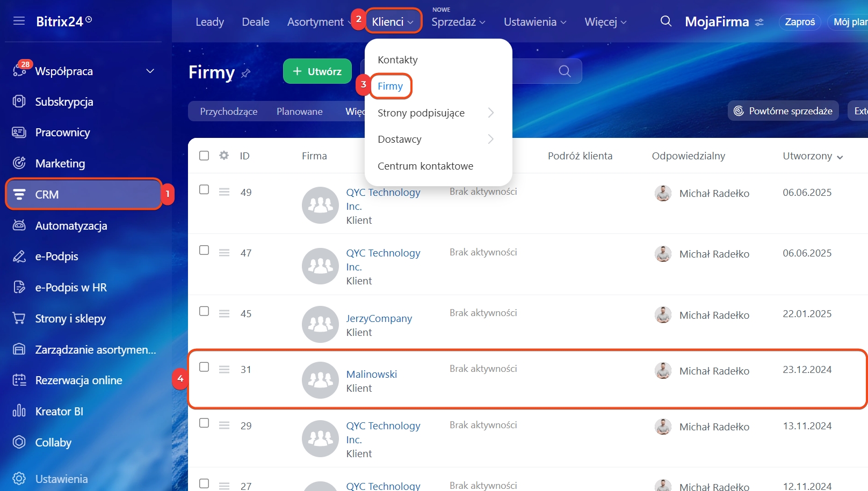Open the Asortyment dropdown menu
This screenshot has height=491, width=868.
pos(319,22)
